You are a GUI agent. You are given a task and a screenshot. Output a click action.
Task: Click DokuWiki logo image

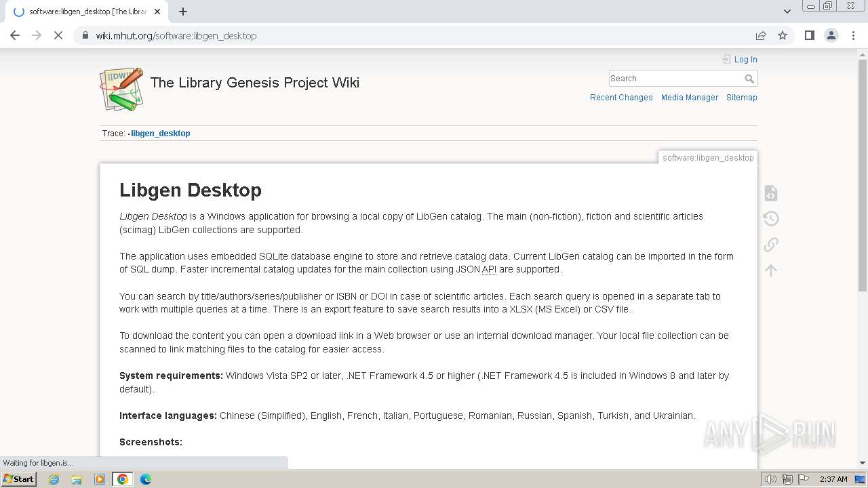click(x=122, y=89)
